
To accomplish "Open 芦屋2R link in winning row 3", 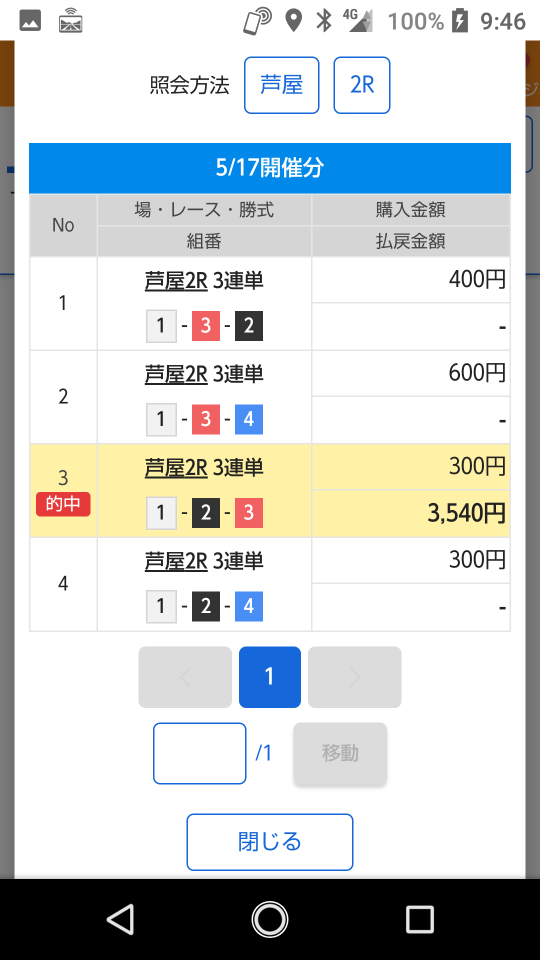I will point(176,468).
